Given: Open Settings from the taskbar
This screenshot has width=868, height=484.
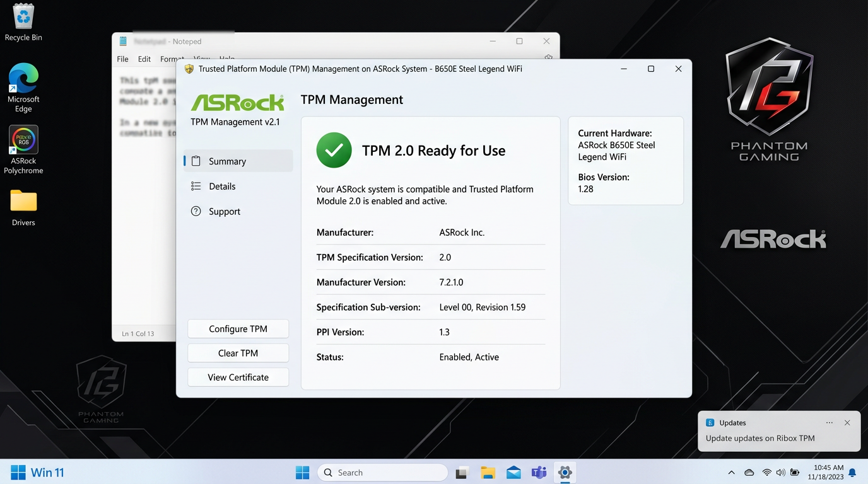Looking at the screenshot, I should (565, 472).
